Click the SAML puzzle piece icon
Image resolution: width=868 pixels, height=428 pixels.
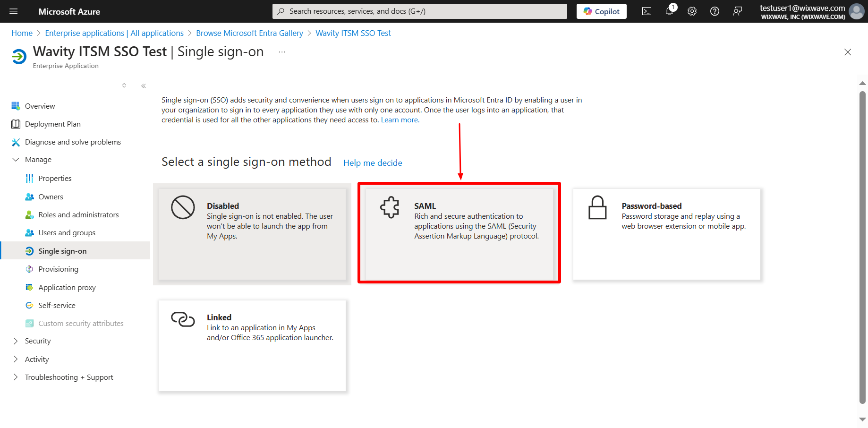tap(390, 207)
